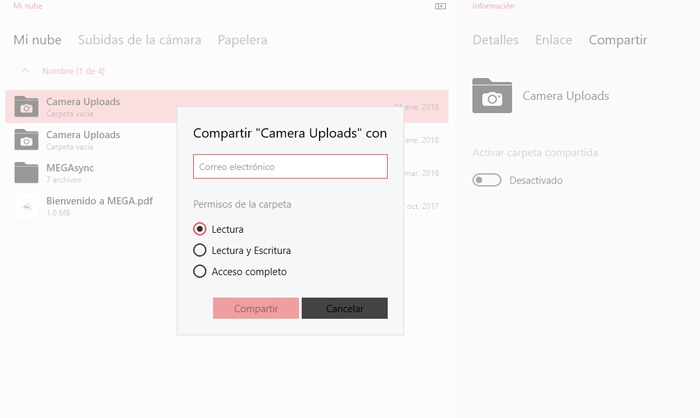Image resolution: width=700 pixels, height=418 pixels.
Task: Click the second Camera Uploads row name
Action: tap(83, 135)
